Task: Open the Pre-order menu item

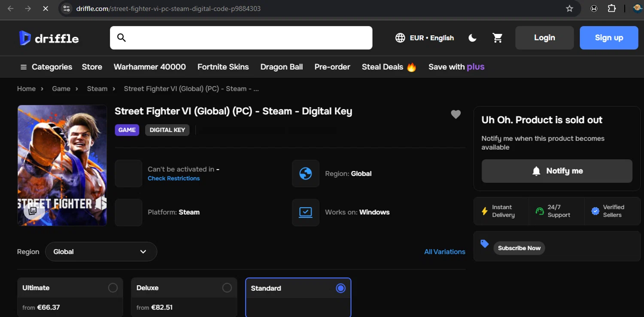Action: click(332, 67)
